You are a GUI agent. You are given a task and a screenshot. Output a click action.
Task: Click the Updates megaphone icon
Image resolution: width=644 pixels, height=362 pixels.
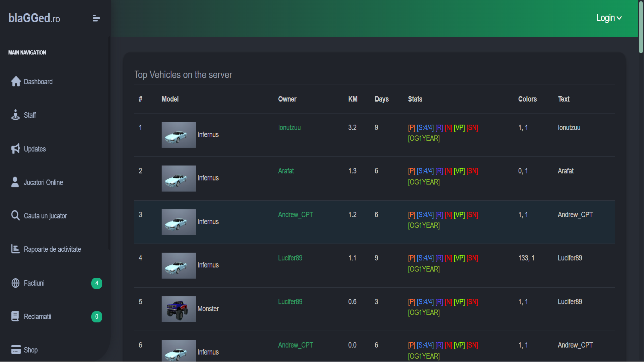coord(15,149)
